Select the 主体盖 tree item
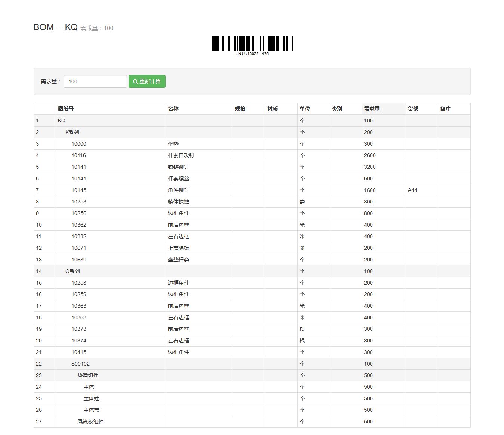Image resolution: width=504 pixels, height=435 pixels. tap(91, 410)
